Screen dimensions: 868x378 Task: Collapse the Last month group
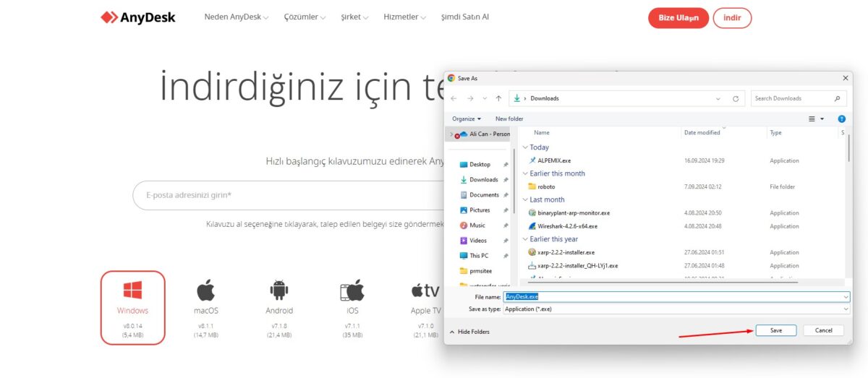[x=525, y=199]
